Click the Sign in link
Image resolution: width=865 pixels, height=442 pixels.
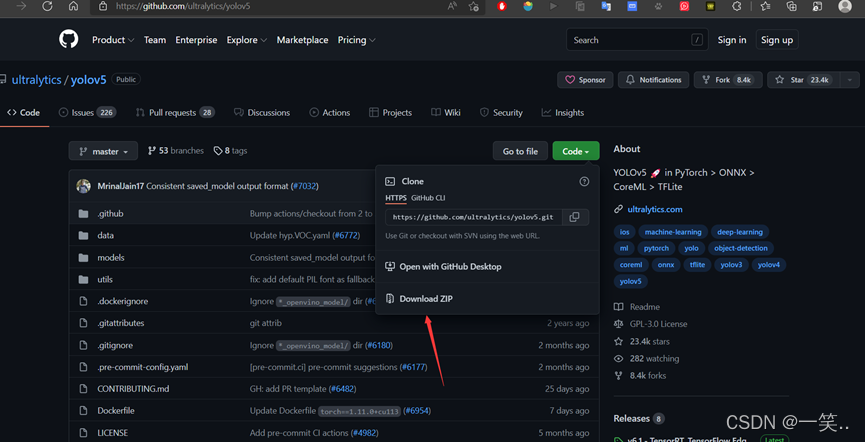731,40
